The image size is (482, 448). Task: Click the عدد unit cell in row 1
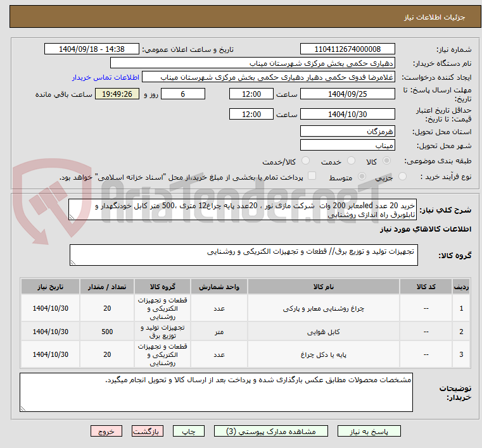[219, 308]
